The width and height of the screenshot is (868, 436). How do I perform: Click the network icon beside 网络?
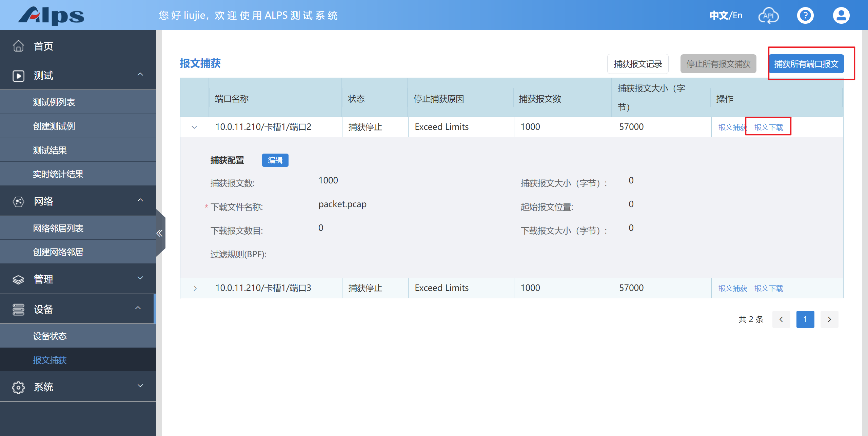[18, 201]
